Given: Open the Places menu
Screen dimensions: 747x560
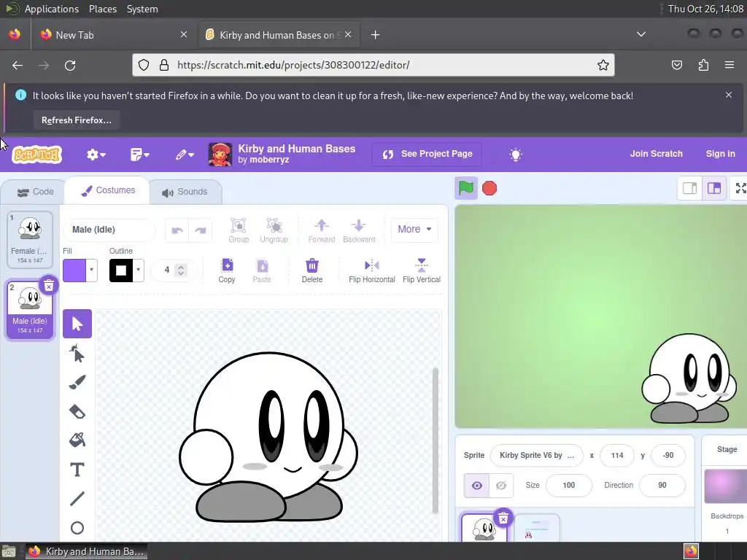Looking at the screenshot, I should [102, 9].
